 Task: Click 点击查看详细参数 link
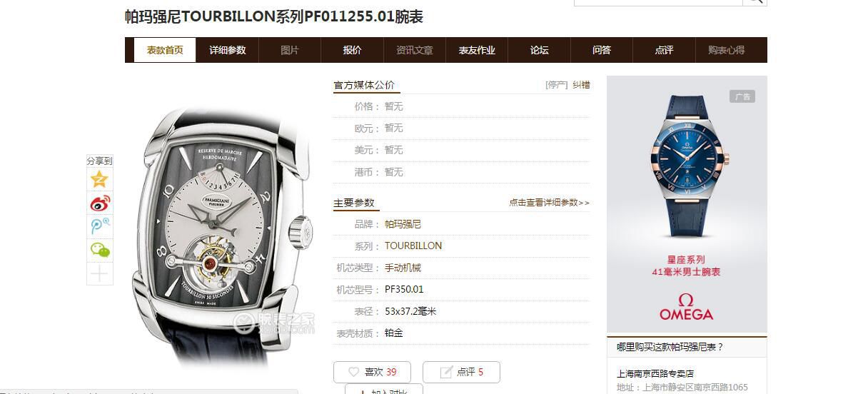pyautogui.click(x=549, y=203)
